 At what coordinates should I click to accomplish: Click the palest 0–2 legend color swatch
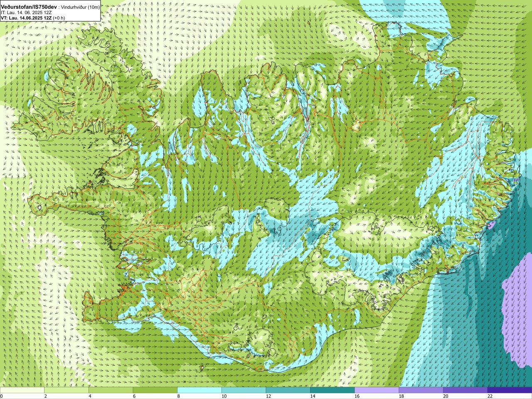(x=22, y=390)
